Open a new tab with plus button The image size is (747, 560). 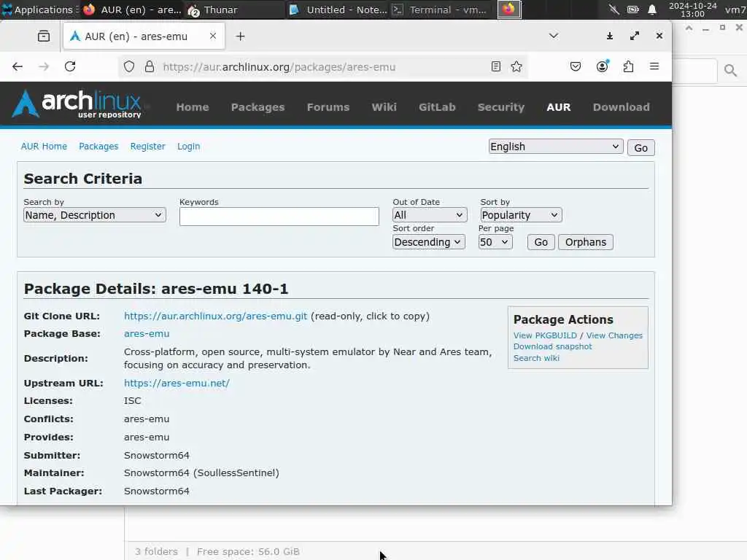click(x=240, y=36)
